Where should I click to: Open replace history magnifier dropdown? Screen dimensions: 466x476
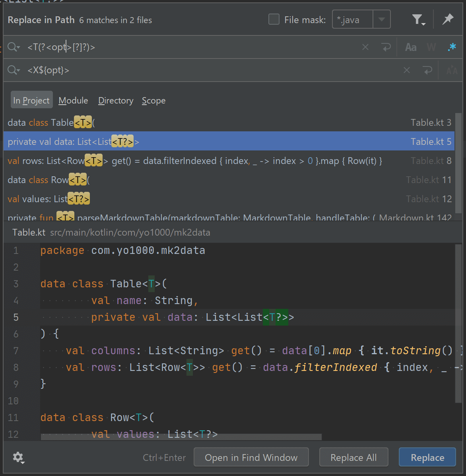click(14, 70)
